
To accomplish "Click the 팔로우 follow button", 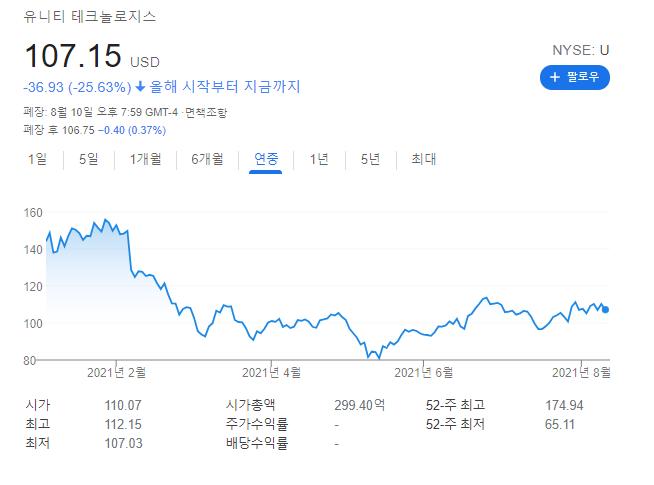I will 574,77.
